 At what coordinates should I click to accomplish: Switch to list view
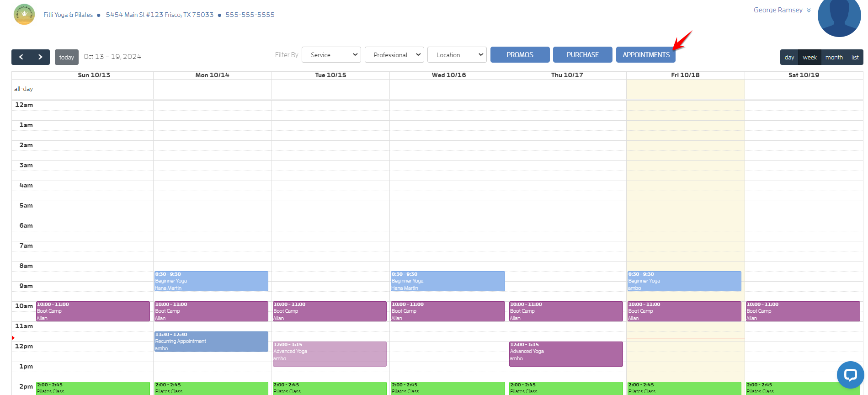[x=855, y=57]
